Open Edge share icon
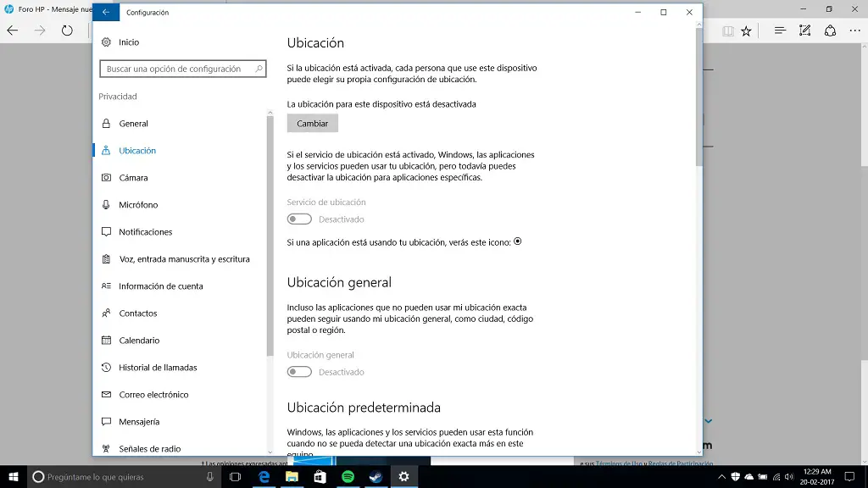Screen dimensions: 868x488 tap(830, 30)
